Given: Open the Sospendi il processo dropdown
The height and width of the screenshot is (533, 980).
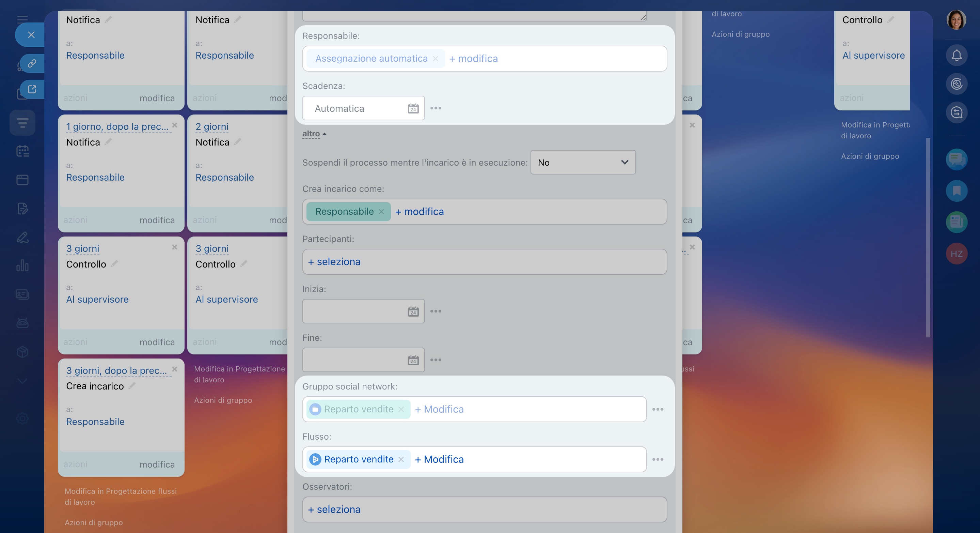Looking at the screenshot, I should coord(582,163).
